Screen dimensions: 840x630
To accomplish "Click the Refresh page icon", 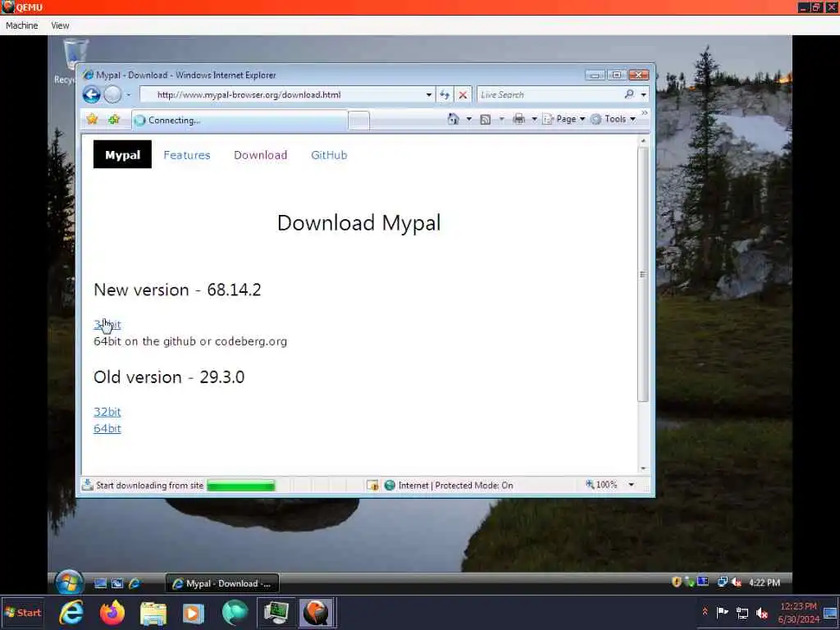I will pyautogui.click(x=445, y=95).
